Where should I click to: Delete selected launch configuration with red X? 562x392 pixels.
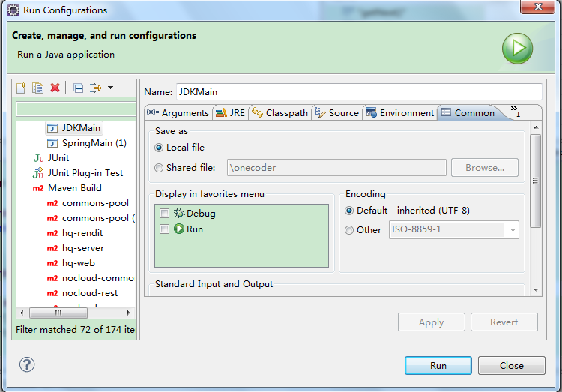(x=55, y=88)
